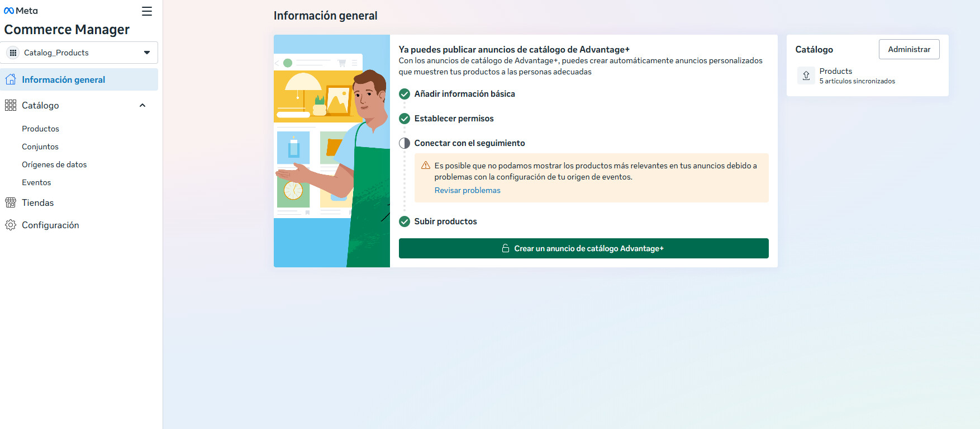Click the Establecer permisos checkmark
Image resolution: width=980 pixels, height=429 pixels.
(x=405, y=119)
